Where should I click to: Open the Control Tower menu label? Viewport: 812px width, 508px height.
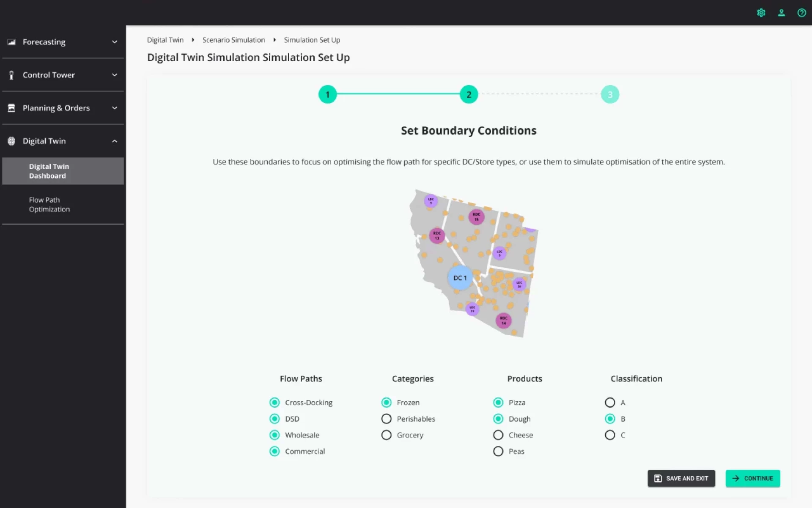[49, 75]
